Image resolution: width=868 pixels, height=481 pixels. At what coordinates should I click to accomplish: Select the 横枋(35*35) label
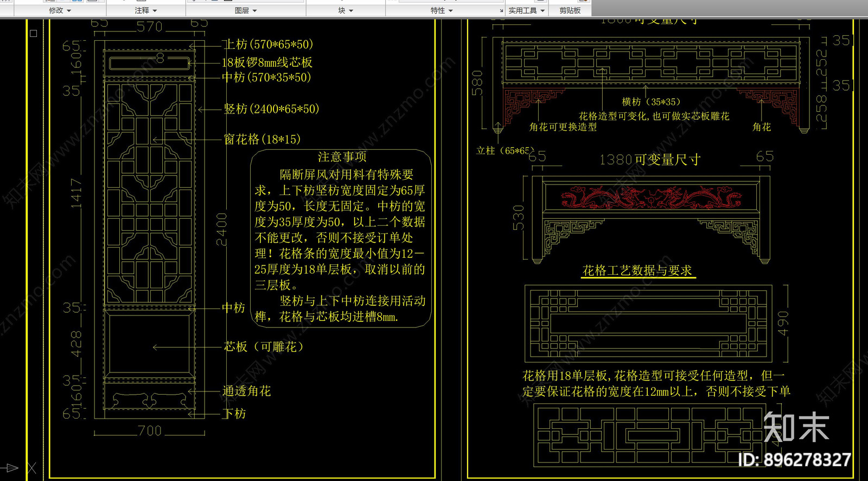pos(651,102)
